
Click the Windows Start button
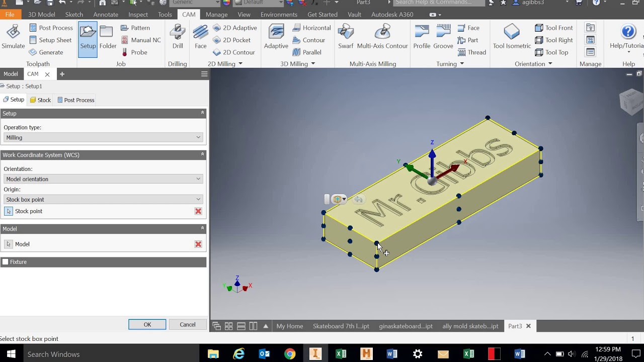click(11, 354)
